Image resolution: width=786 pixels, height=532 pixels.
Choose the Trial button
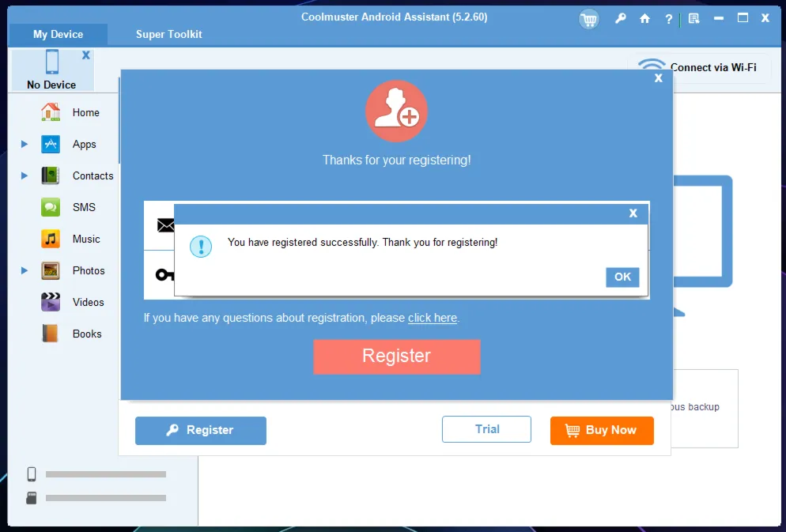[486, 429]
